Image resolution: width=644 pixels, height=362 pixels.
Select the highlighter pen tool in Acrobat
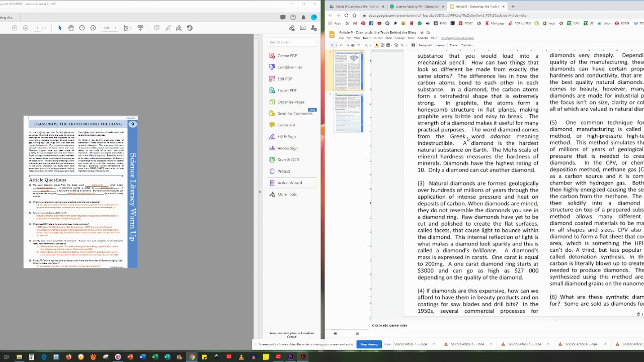point(168,28)
